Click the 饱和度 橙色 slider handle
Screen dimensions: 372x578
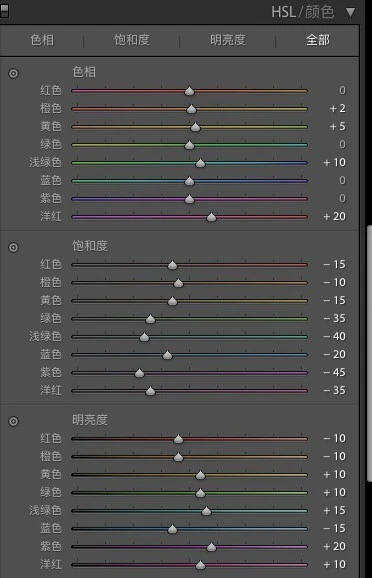[178, 283]
